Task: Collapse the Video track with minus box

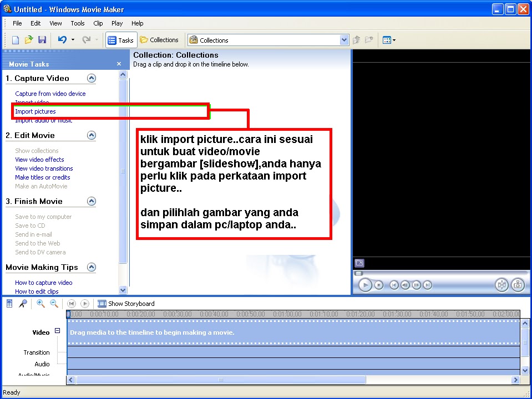Action: (57, 330)
